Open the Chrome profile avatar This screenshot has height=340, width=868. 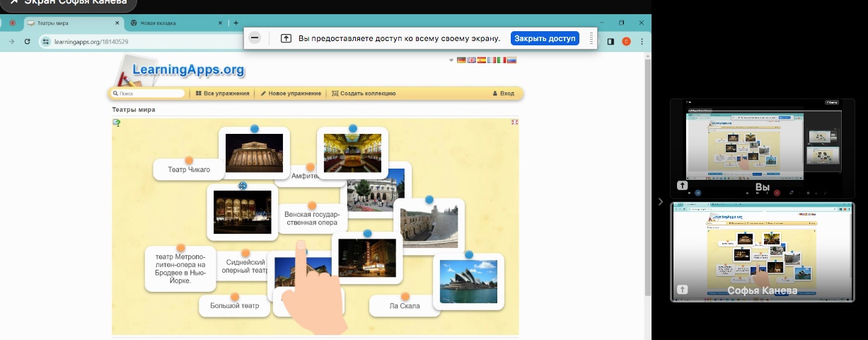pyautogui.click(x=626, y=42)
